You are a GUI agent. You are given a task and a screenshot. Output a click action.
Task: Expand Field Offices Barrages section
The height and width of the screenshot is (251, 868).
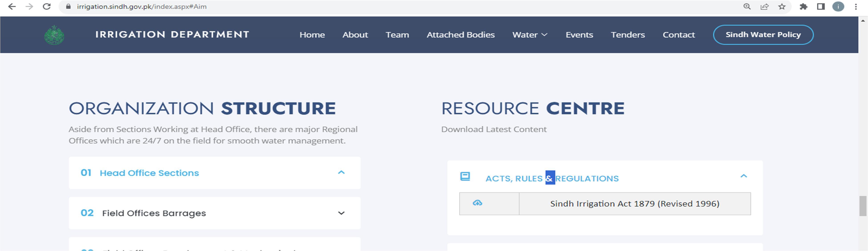pyautogui.click(x=341, y=213)
